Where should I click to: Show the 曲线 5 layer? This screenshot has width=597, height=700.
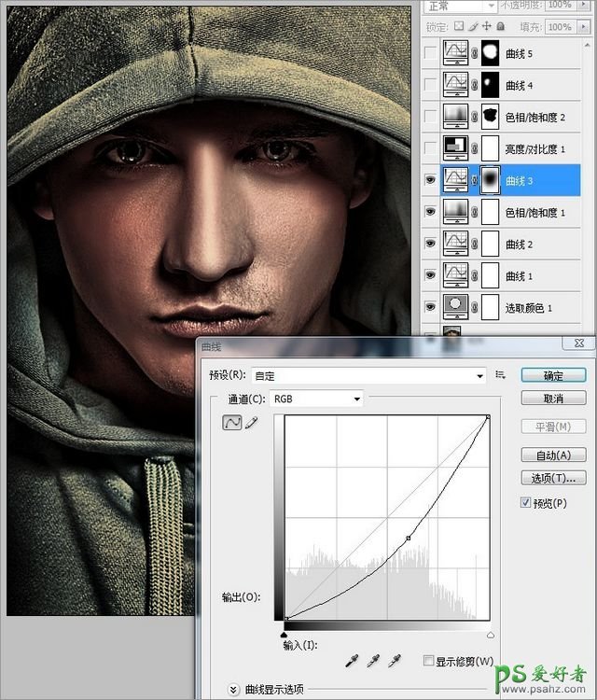(430, 54)
